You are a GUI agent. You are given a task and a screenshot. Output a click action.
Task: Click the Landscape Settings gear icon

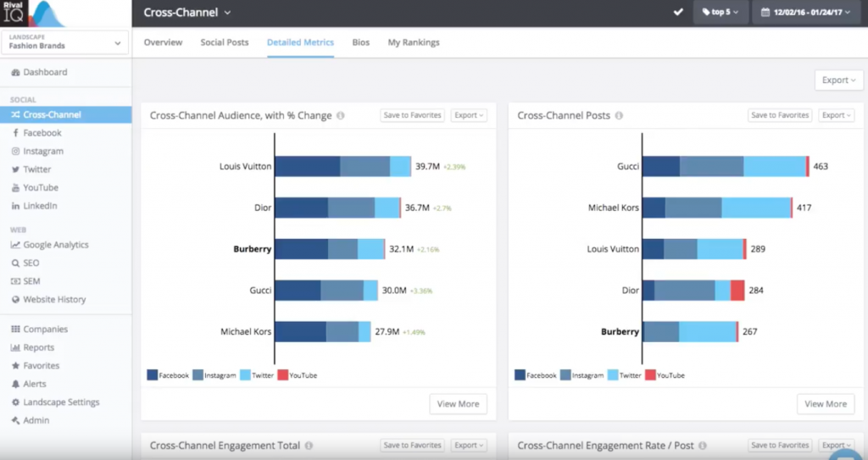tap(15, 402)
